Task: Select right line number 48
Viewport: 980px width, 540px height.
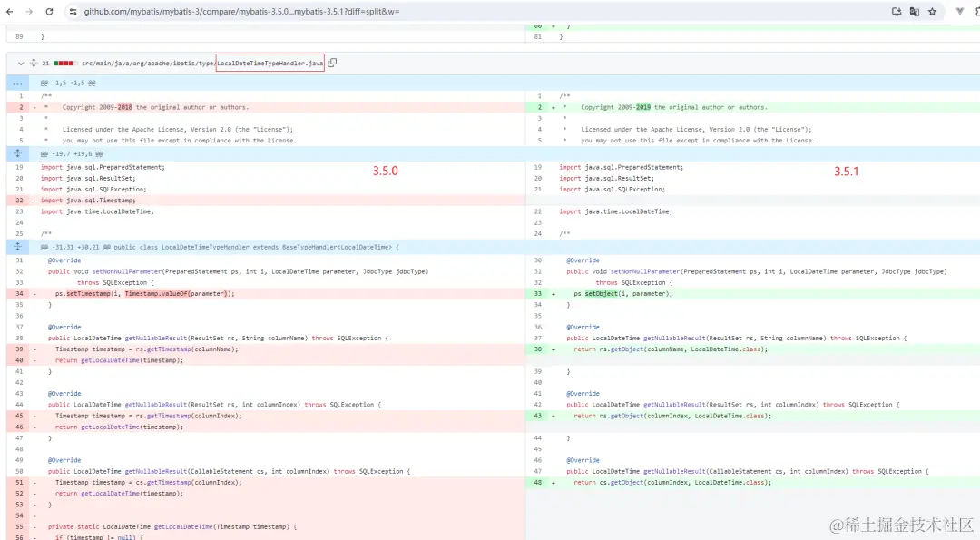Action: click(x=538, y=483)
